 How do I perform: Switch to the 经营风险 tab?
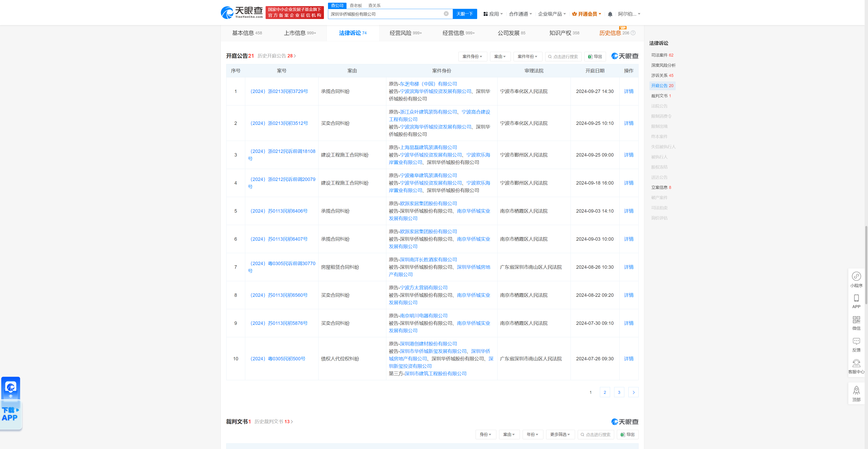[406, 33]
